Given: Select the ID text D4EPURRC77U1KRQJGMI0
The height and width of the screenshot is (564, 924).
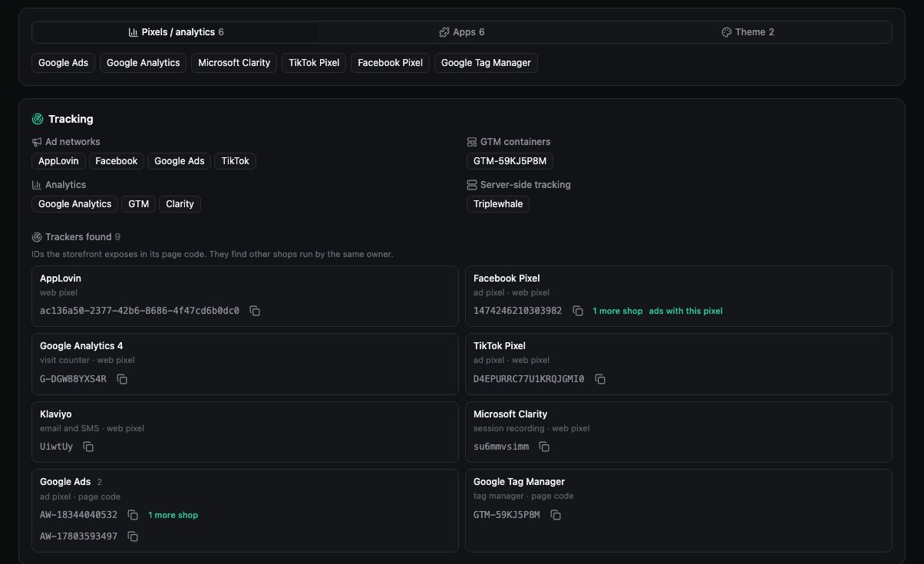Looking at the screenshot, I should coord(530,379).
